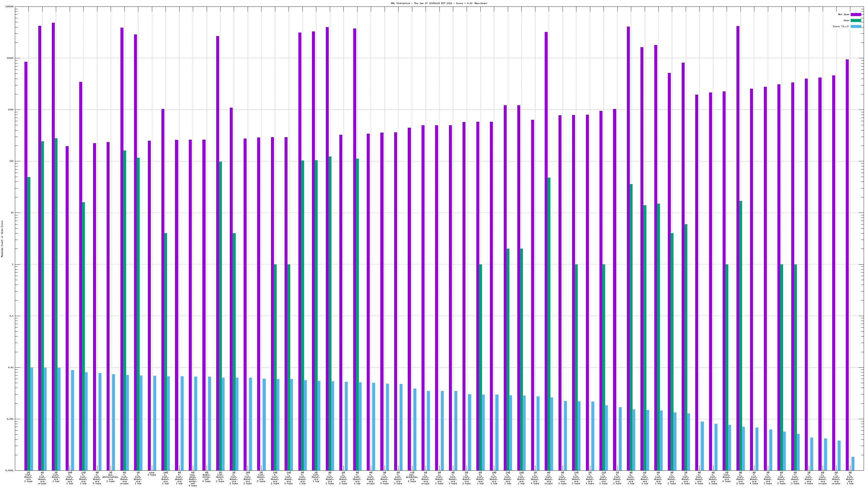Viewport: 868px width, 488px height.
Task: Click the 'zen.spamhaus.org 8 hops' x-axis label
Action: click(412, 477)
